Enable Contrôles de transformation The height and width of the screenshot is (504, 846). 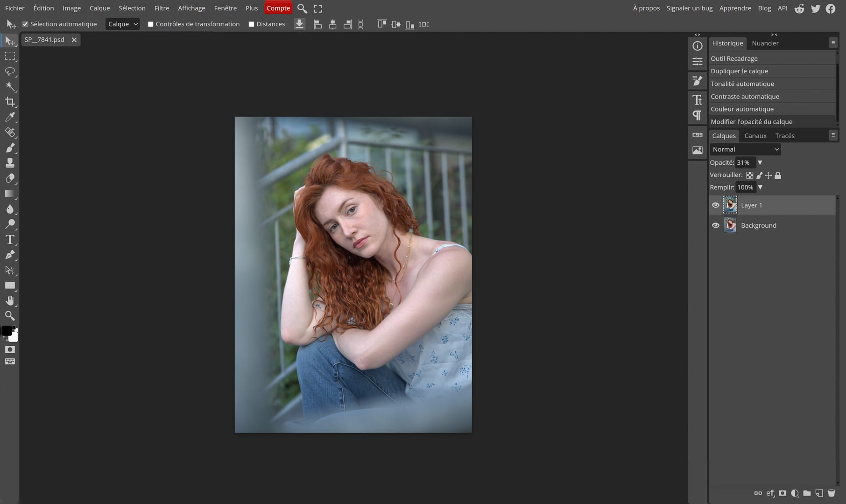(x=150, y=24)
